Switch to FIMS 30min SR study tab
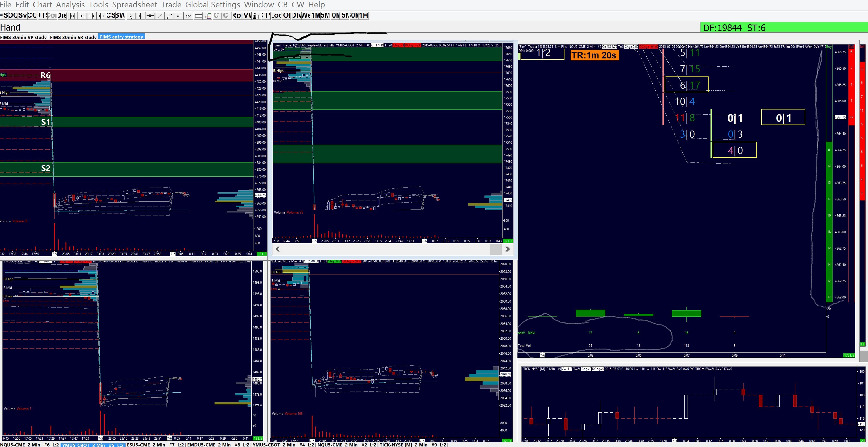Image resolution: width=868 pixels, height=447 pixels. [73, 37]
